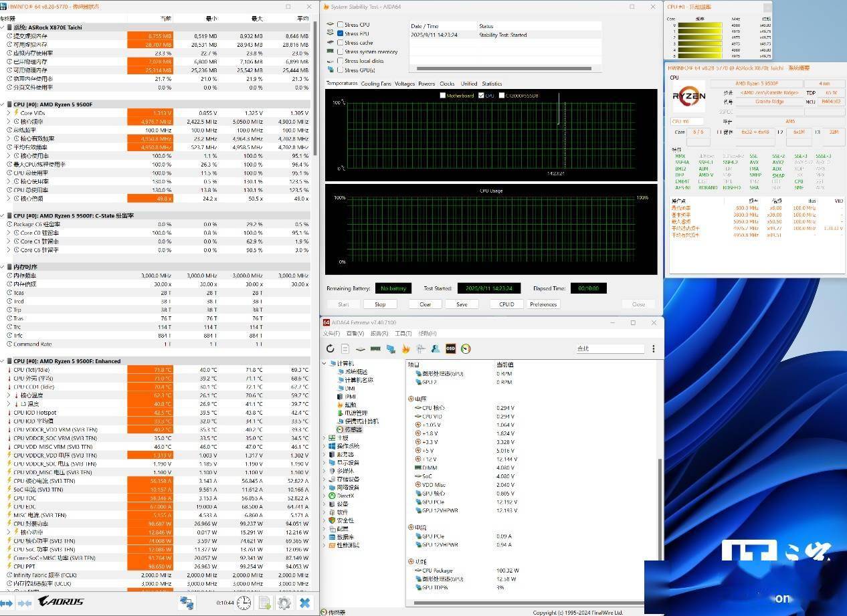Toggle the Motherboard temperature graph checkbox
The width and height of the screenshot is (847, 616).
[x=443, y=96]
